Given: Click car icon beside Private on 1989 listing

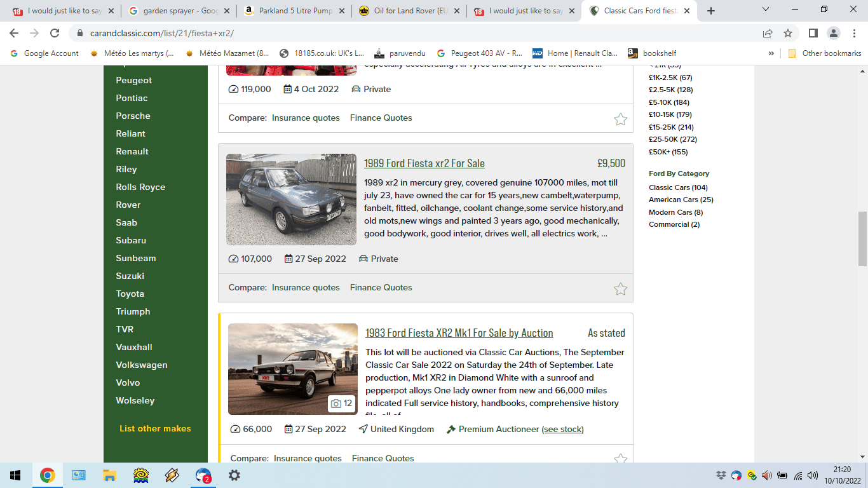Looking at the screenshot, I should (363, 259).
